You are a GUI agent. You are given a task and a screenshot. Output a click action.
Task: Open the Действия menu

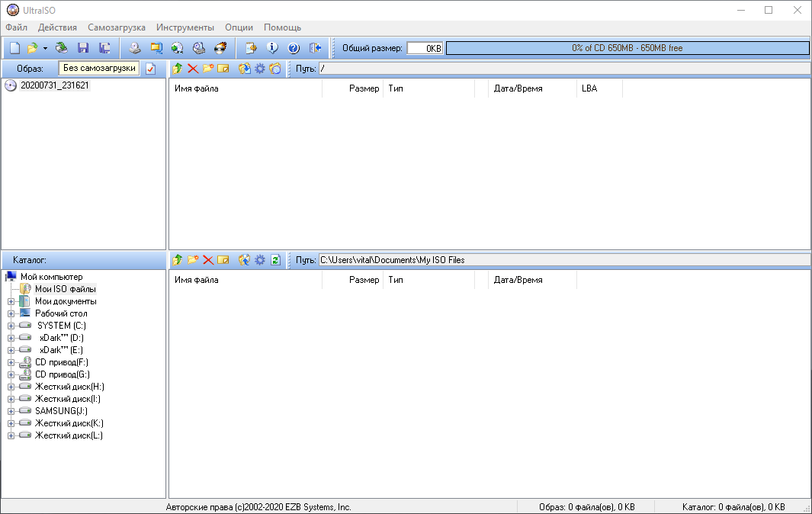(57, 27)
